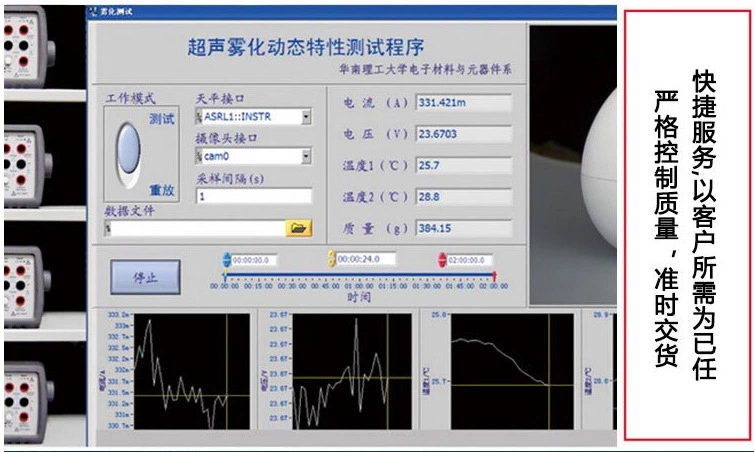Click the 质量 value field 384.15
Viewport: 755px width, 452px height.
click(464, 228)
